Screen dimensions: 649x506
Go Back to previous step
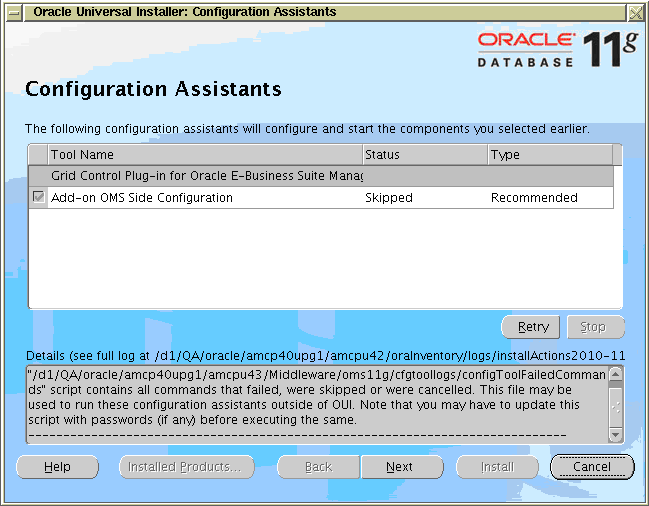[x=318, y=467]
